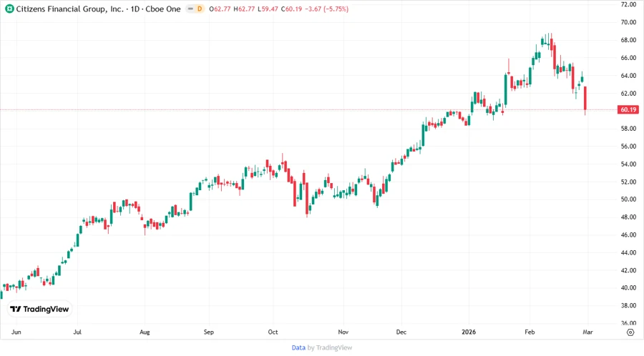Click the Mar label on time axis

point(587,332)
